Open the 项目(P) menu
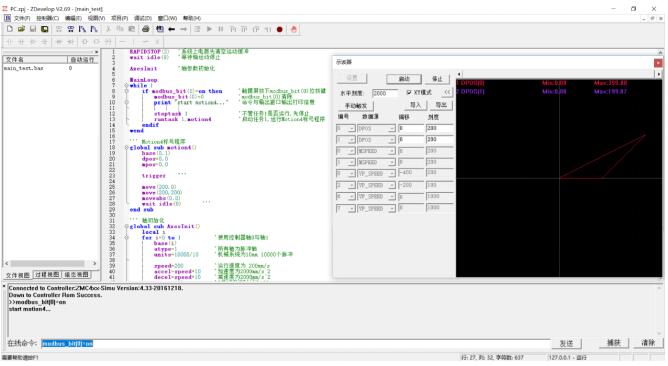 pyautogui.click(x=119, y=18)
